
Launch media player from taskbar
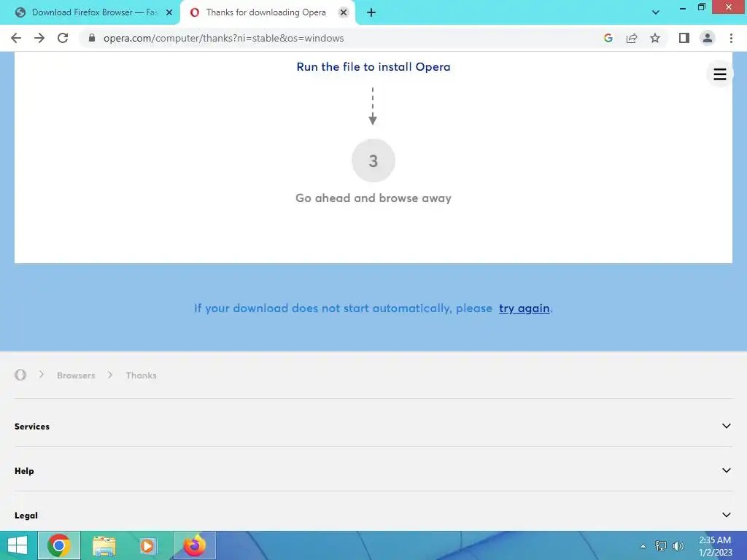coord(149,545)
